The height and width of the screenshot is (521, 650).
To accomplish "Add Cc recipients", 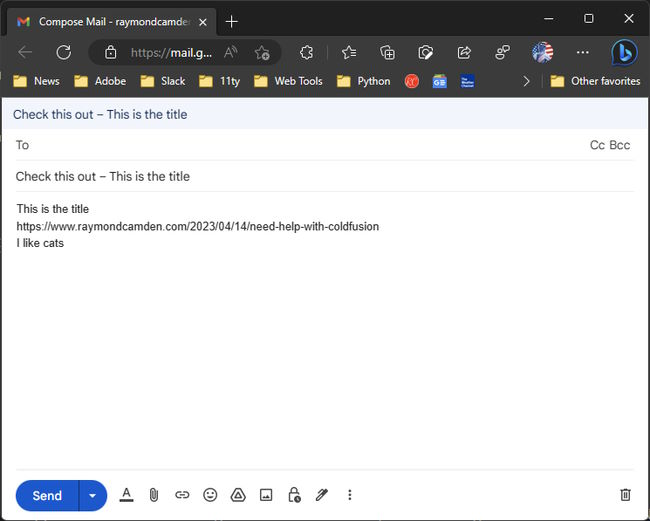I will tap(597, 145).
